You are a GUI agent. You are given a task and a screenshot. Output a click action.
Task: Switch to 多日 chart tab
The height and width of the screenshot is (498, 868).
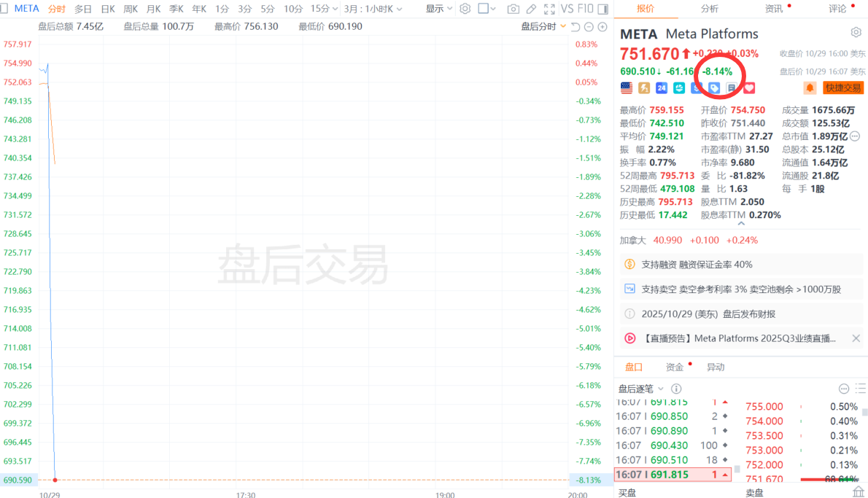pyautogui.click(x=83, y=9)
